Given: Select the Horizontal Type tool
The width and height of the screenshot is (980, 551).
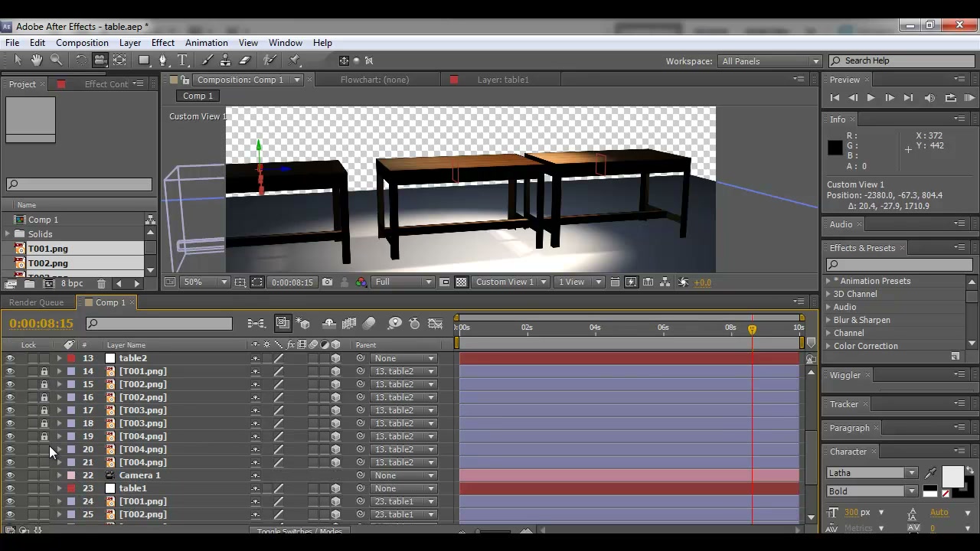Looking at the screenshot, I should [x=182, y=60].
